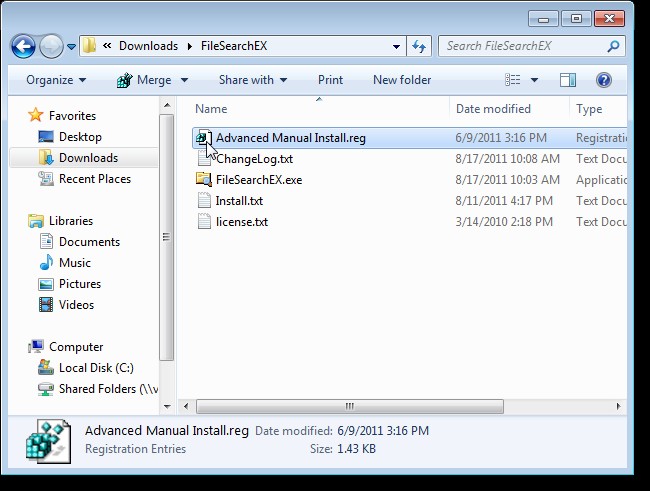Image resolution: width=650 pixels, height=491 pixels.
Task: Click the horizontal scrollbar left arrow
Action: (x=186, y=406)
